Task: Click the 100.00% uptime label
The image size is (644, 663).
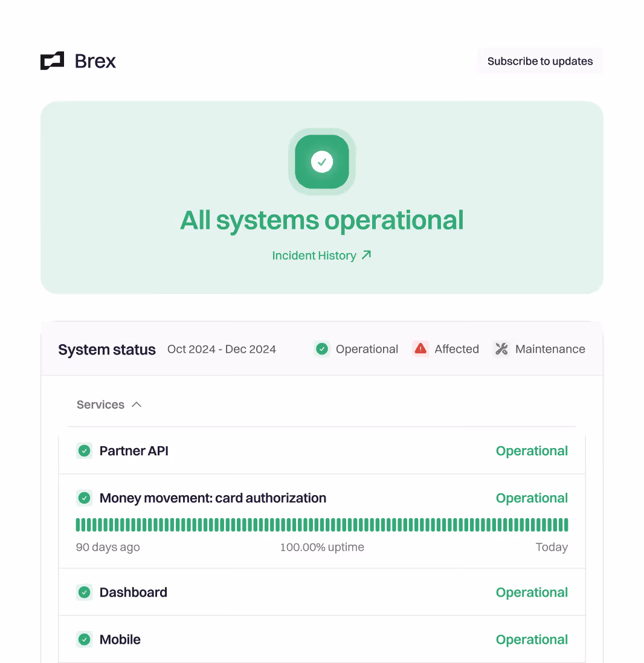Action: 322,547
